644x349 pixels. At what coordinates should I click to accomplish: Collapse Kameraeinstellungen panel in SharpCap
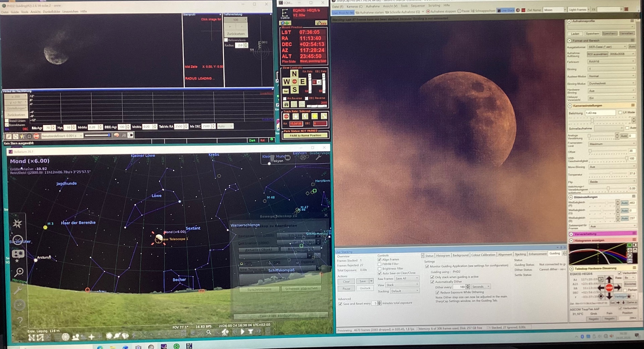(x=570, y=106)
